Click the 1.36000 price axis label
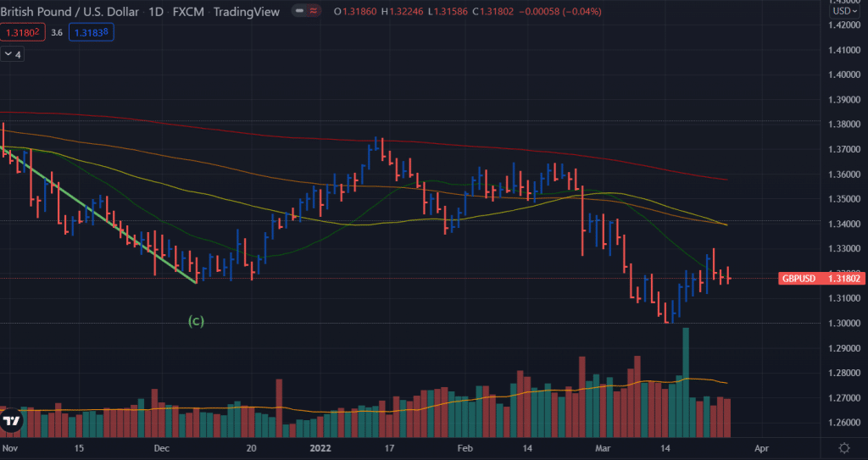This screenshot has width=868, height=460. coord(845,175)
